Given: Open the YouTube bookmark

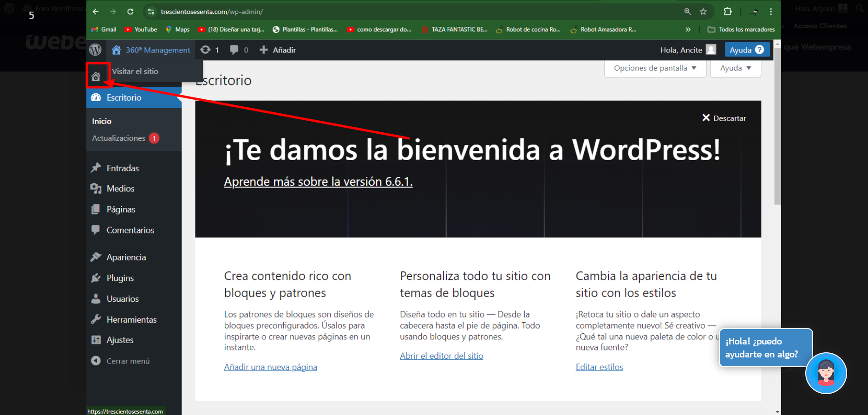Looking at the screenshot, I should pyautogui.click(x=141, y=29).
